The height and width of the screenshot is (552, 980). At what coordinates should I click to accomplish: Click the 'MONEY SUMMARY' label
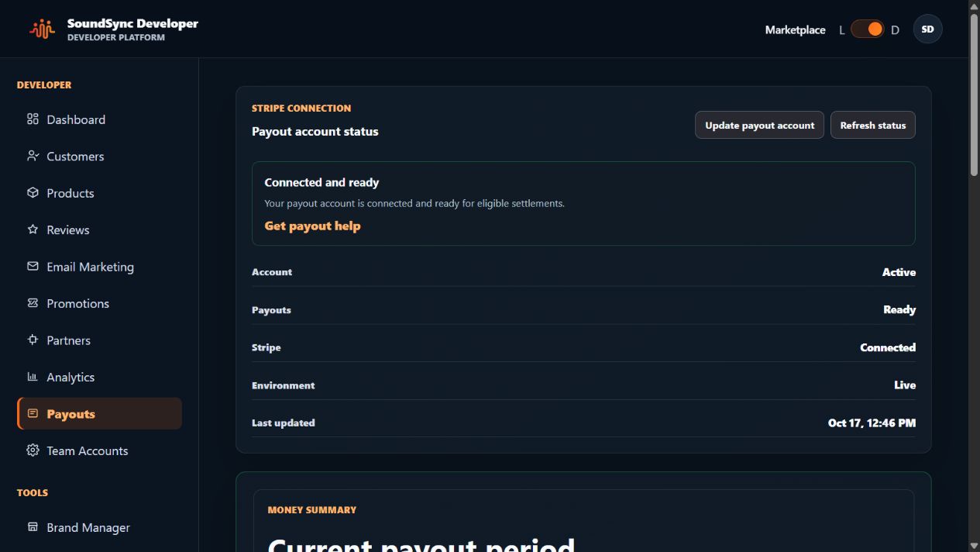tap(312, 510)
